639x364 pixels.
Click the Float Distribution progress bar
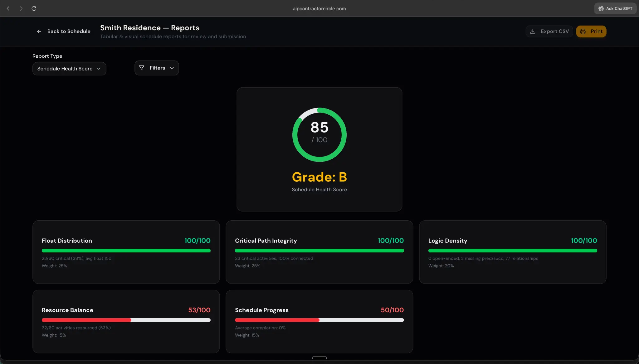[x=126, y=251]
